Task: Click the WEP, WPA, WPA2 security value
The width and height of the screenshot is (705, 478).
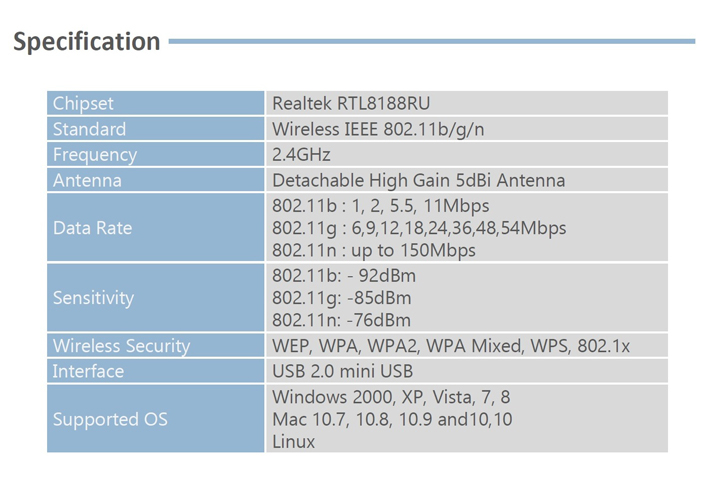Action: (x=451, y=346)
